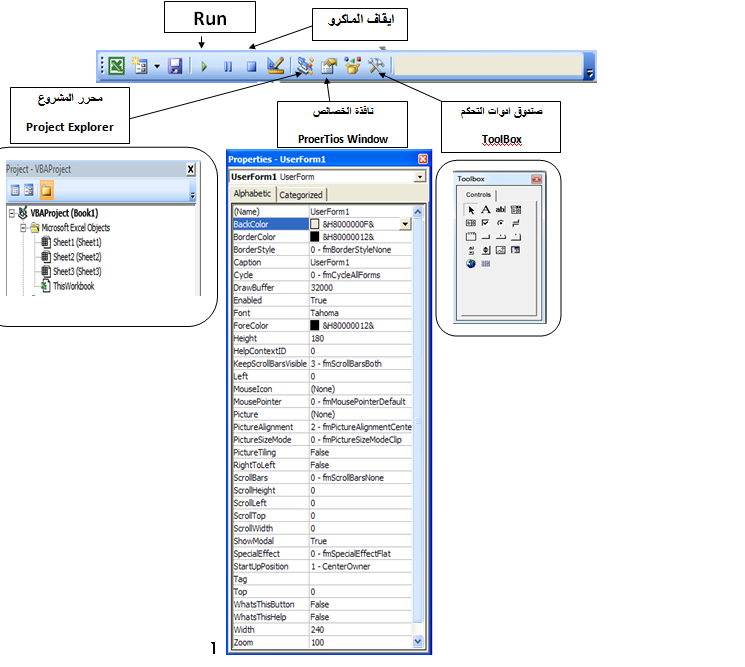Select VBAProject (Book1) root node
This screenshot has height=667, width=745.
pyautogui.click(x=64, y=213)
